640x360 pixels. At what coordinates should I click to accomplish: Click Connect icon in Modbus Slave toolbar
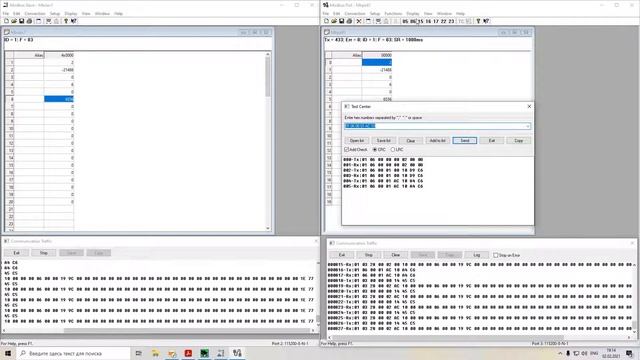(x=49, y=21)
